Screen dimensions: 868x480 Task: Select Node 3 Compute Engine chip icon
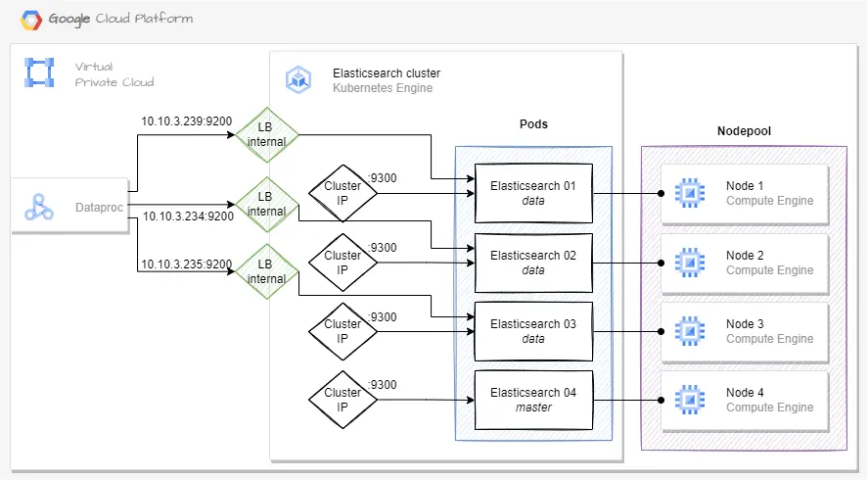[x=690, y=331]
